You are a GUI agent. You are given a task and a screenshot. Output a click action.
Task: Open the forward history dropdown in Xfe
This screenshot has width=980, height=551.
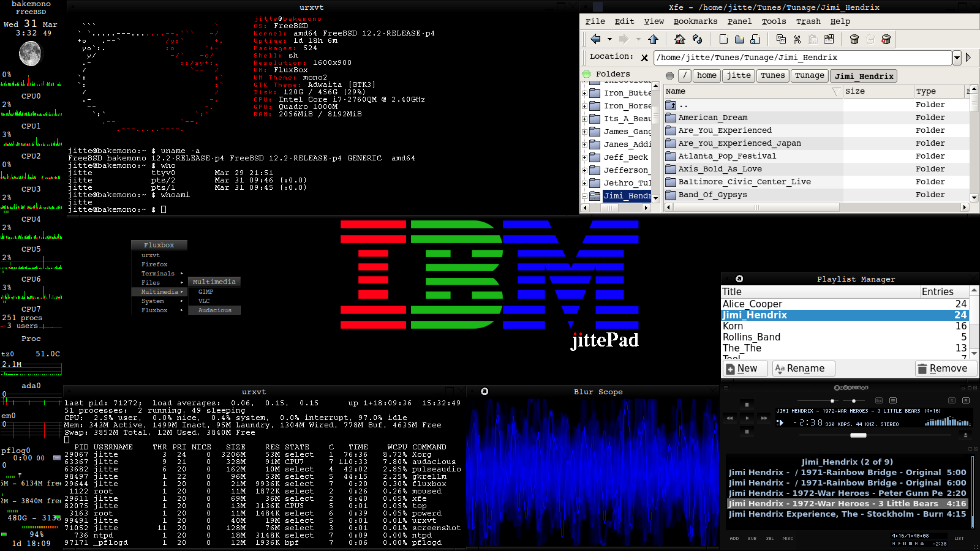coord(638,39)
